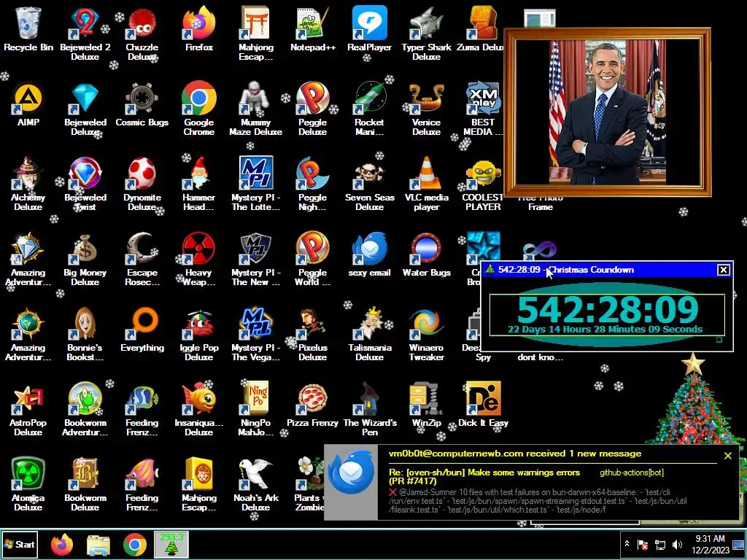This screenshot has width=747, height=560.
Task: Open WinZip desktop shortcut
Action: point(426,404)
